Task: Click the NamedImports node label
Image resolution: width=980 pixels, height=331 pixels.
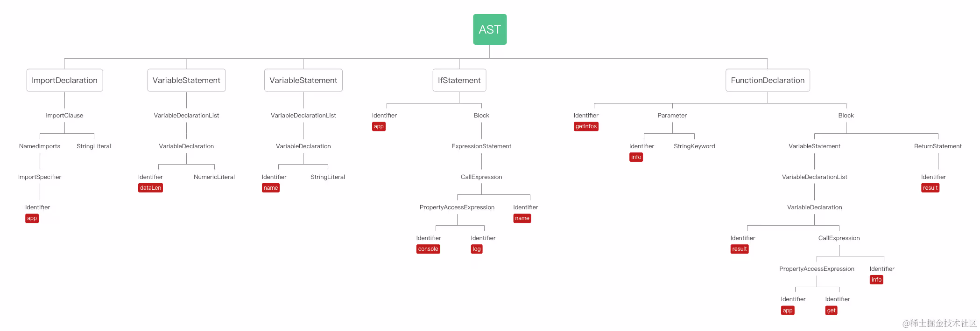Action: (x=40, y=146)
